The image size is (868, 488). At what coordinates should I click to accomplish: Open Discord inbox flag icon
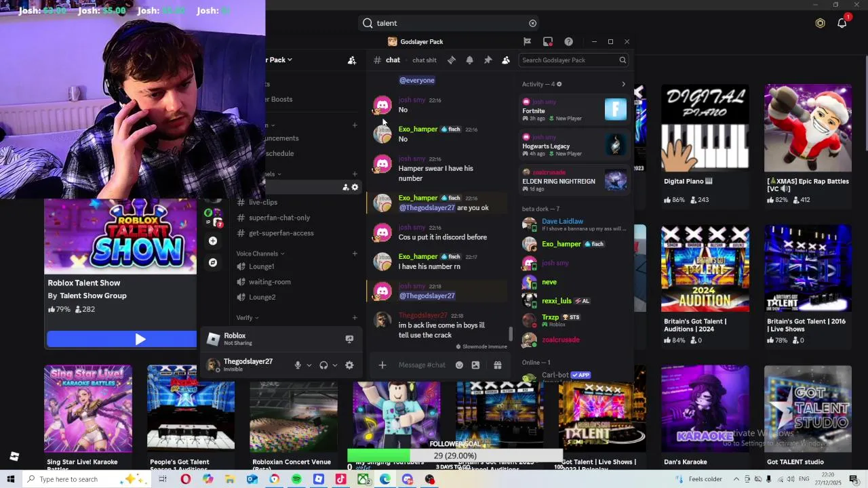click(x=527, y=41)
